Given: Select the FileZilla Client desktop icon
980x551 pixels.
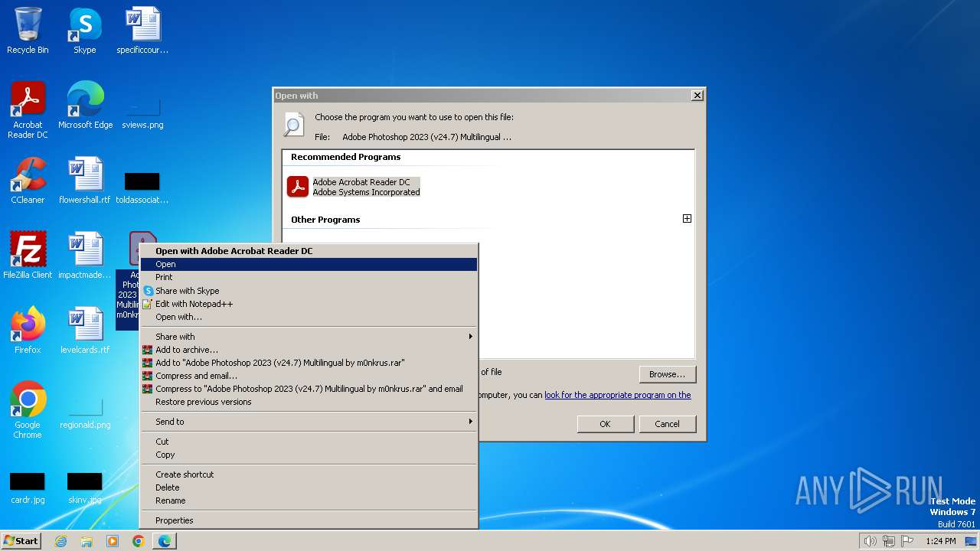Looking at the screenshot, I should click(28, 255).
